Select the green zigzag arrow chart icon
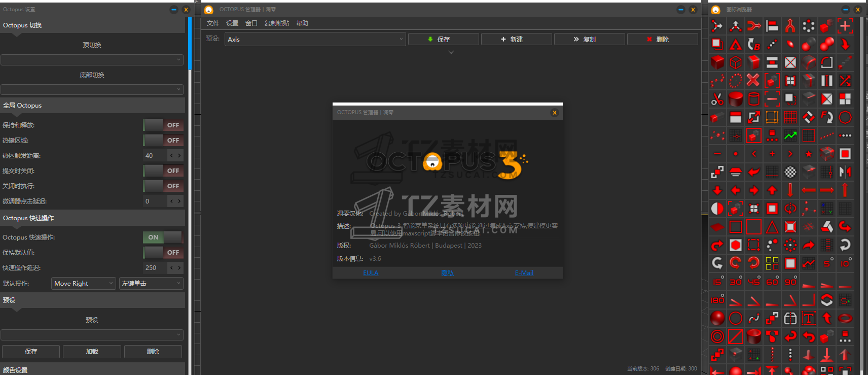Viewport: 868px width, 375px height. pos(790,135)
